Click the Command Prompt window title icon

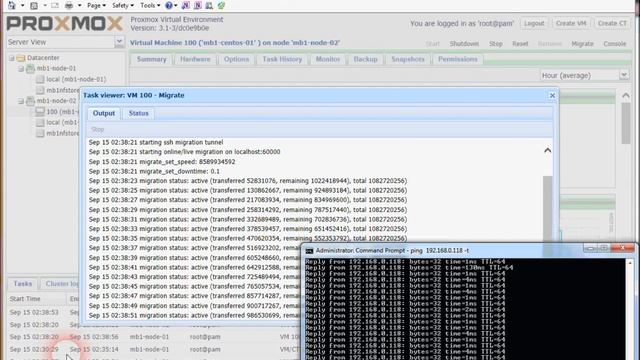(309, 251)
